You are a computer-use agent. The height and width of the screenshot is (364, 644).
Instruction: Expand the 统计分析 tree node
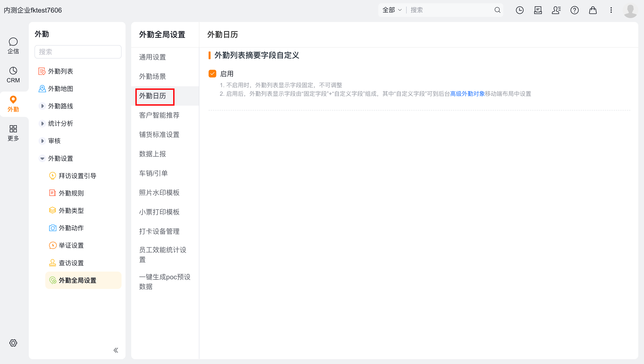42,123
